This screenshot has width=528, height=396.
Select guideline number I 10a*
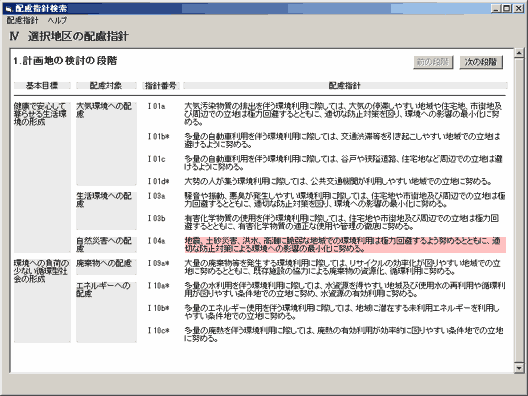(158, 286)
